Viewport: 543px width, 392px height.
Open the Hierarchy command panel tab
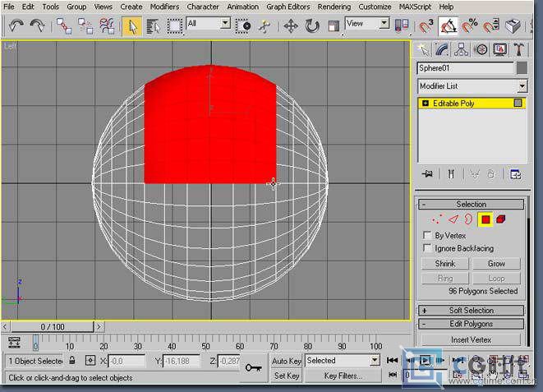tap(462, 50)
